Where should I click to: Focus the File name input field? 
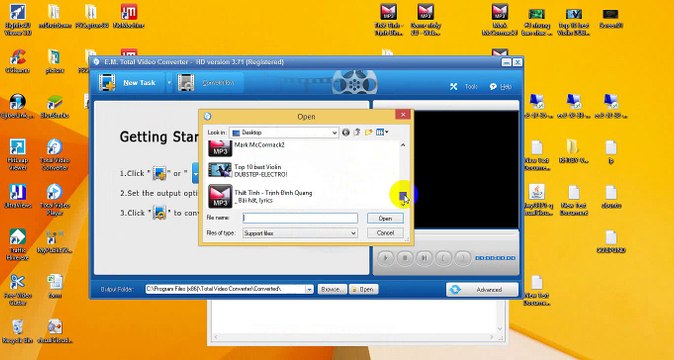(300, 218)
